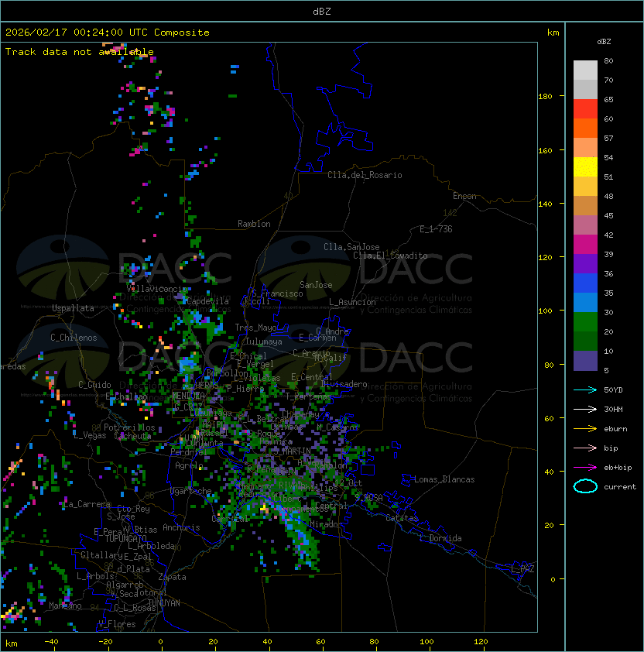Pick the dark orange 57–60 dBZ swatch
The width and height of the screenshot is (644, 652).
(585, 129)
